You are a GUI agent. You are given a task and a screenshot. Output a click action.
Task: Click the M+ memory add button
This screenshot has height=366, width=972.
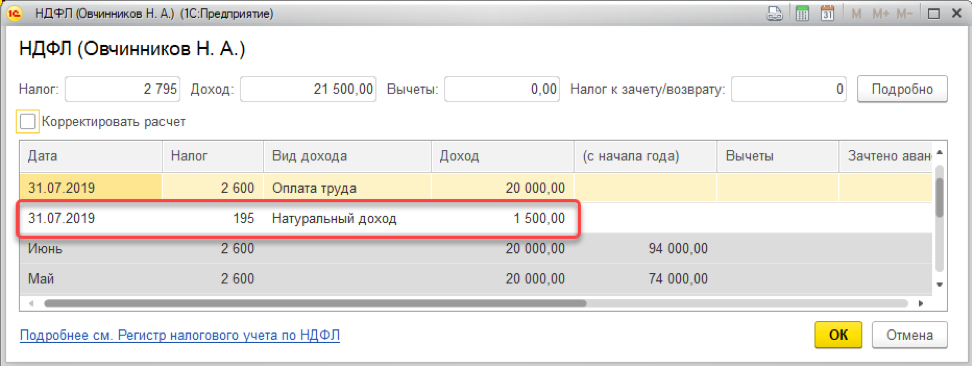click(881, 14)
